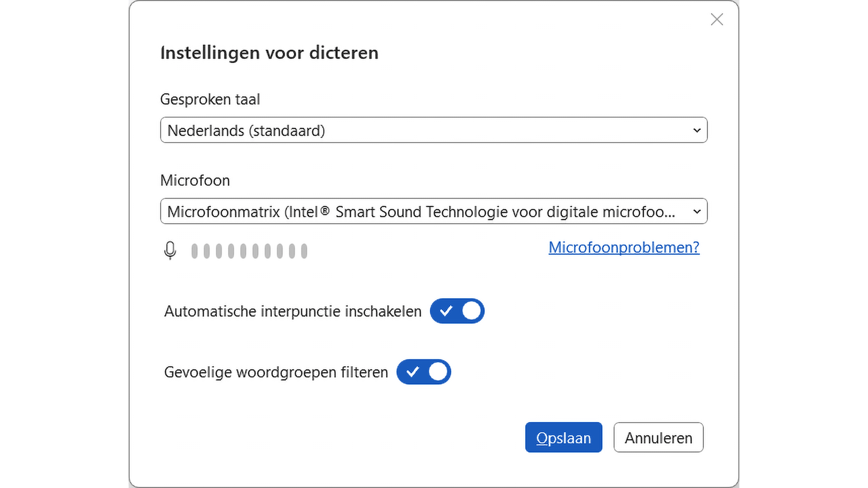Click the microphone icon beside level meter
This screenshot has height=488, width=868.
tap(170, 250)
